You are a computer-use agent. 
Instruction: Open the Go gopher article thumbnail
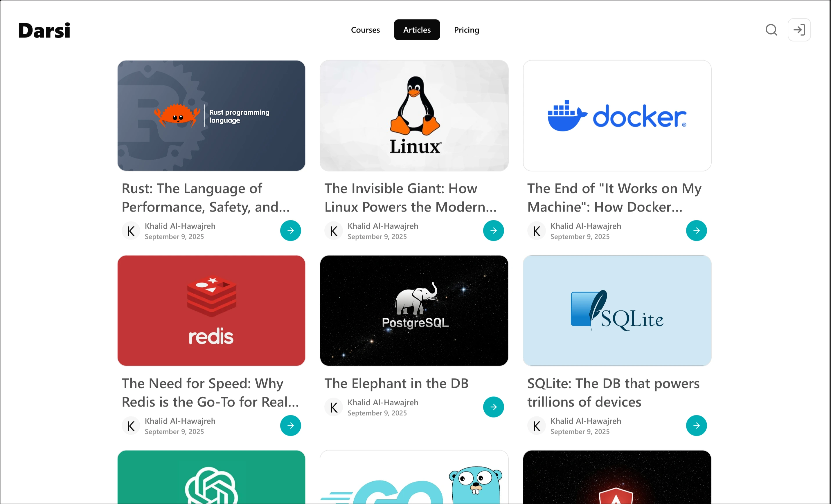[414, 477]
